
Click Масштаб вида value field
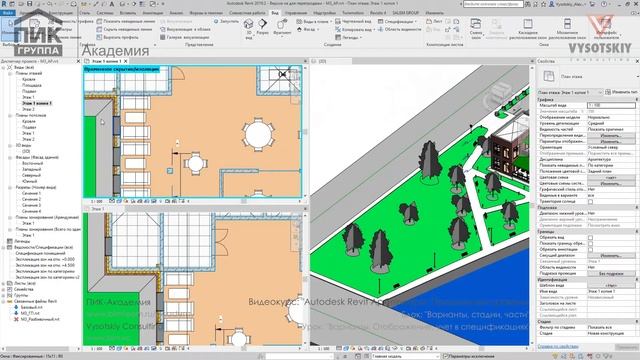pos(611,105)
